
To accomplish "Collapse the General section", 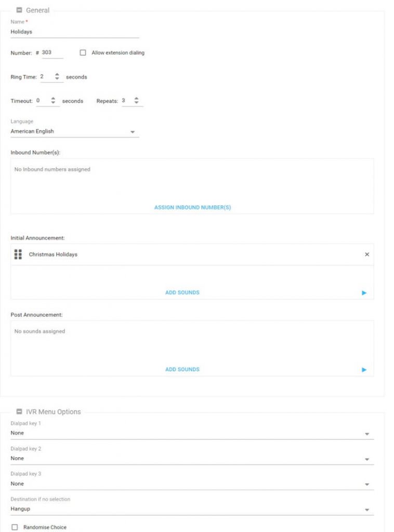I will click(x=19, y=10).
